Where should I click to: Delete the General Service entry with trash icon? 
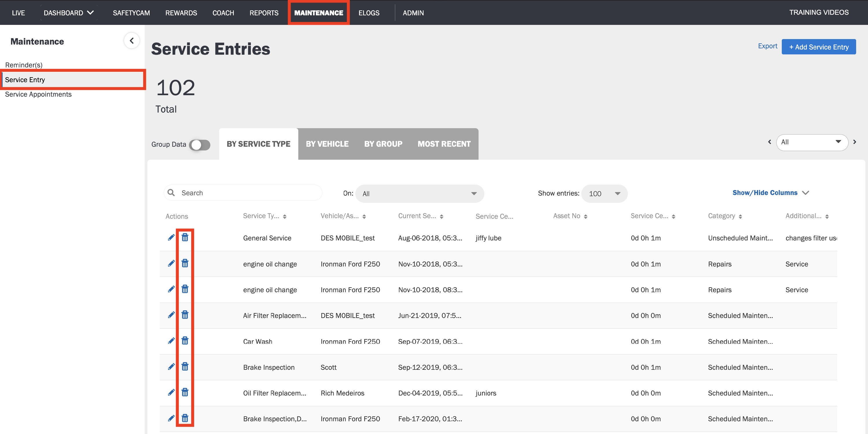185,238
